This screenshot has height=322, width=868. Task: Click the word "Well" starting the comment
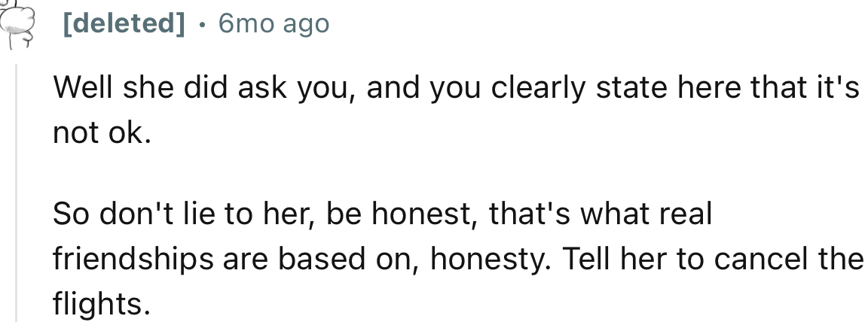coord(80,90)
